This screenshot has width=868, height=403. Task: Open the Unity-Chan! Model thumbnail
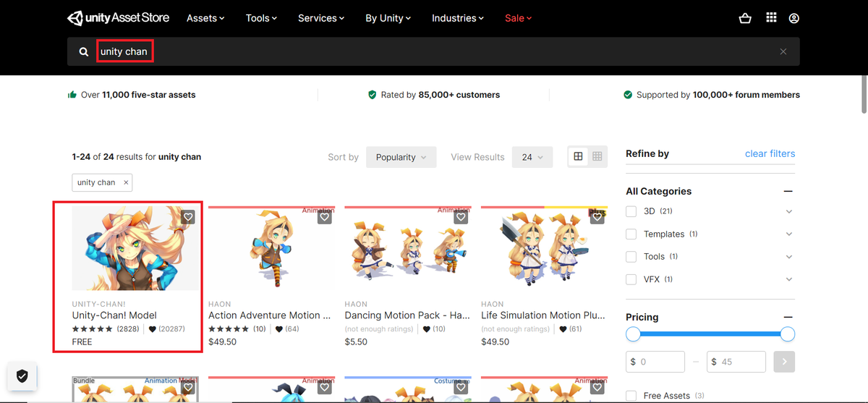135,248
